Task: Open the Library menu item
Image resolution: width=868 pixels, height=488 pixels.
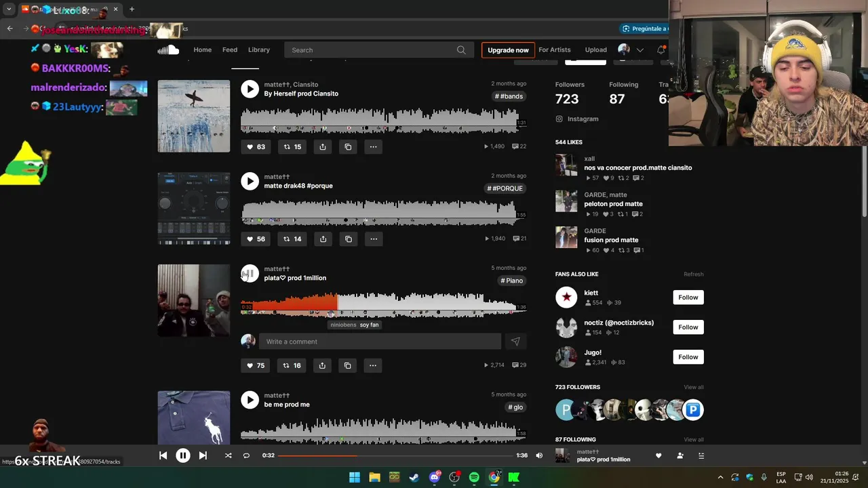Action: click(x=259, y=49)
